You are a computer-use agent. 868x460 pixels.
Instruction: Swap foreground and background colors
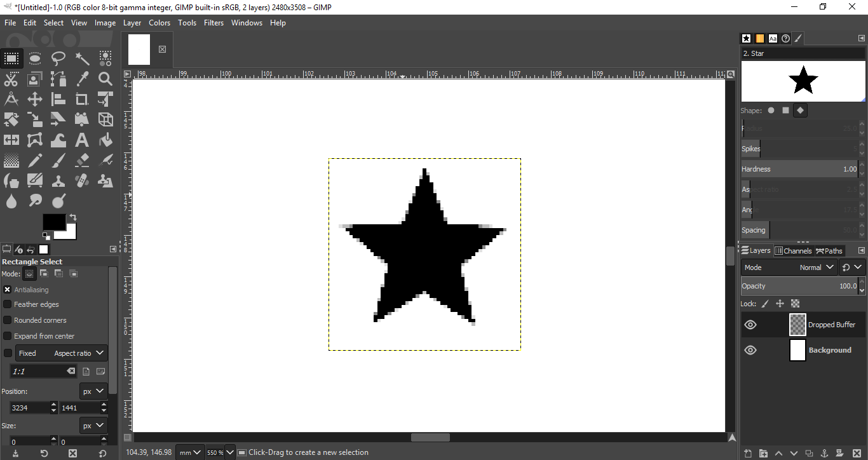(x=72, y=217)
